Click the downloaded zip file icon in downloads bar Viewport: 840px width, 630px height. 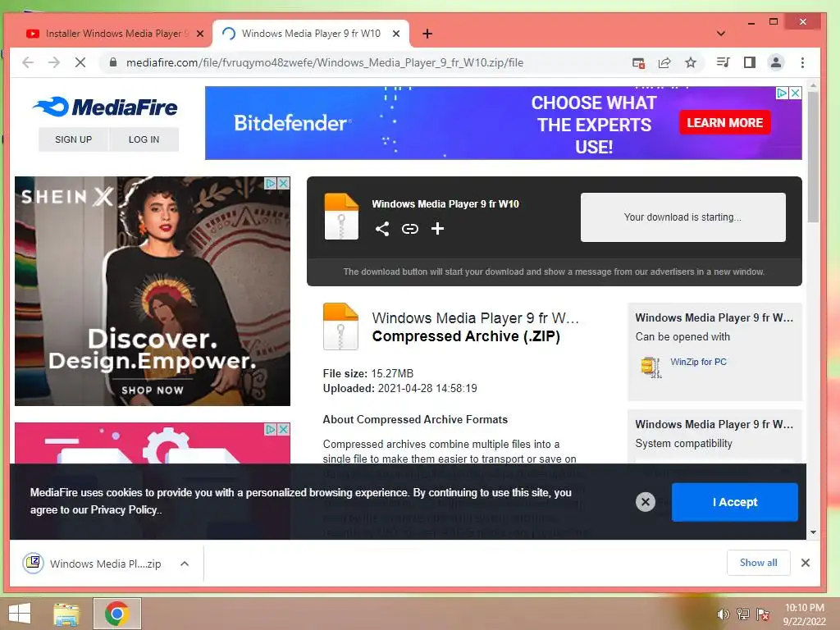[33, 563]
